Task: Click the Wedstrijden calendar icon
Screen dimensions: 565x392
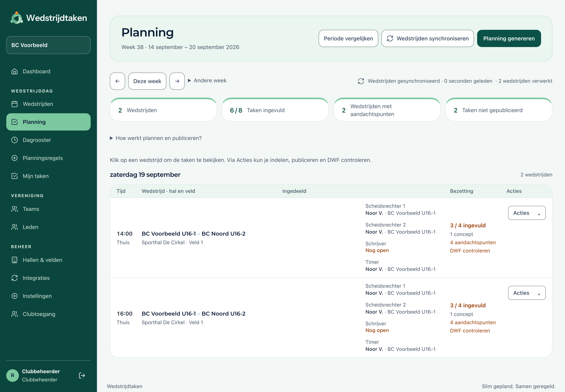Action: point(15,104)
